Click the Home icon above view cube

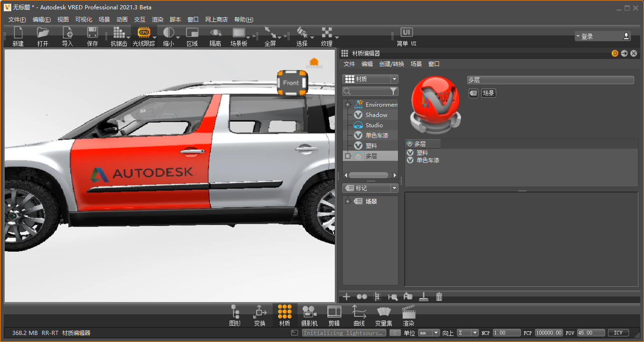[314, 63]
